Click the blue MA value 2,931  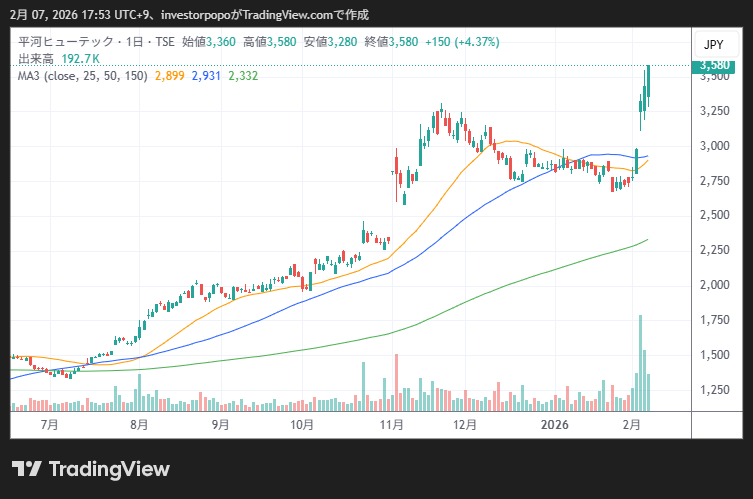coord(206,76)
